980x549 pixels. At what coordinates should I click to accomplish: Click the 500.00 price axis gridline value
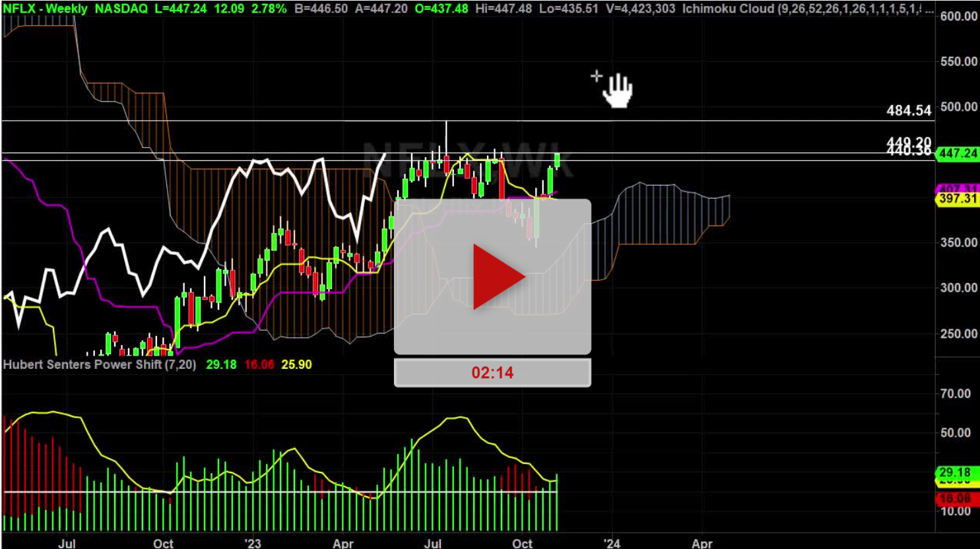click(x=962, y=106)
